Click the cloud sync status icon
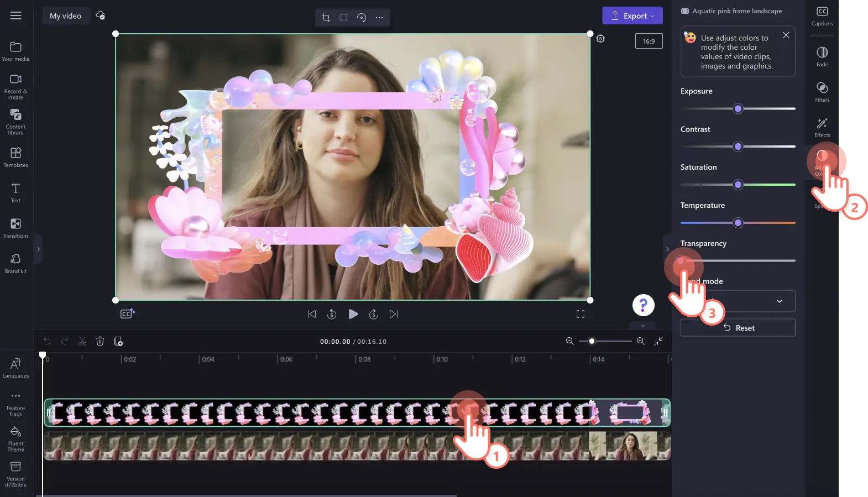 pyautogui.click(x=101, y=15)
